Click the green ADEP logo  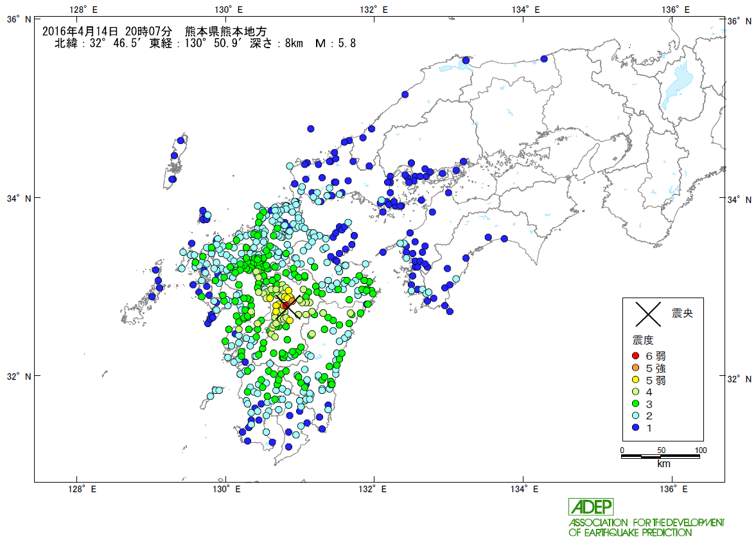591,507
